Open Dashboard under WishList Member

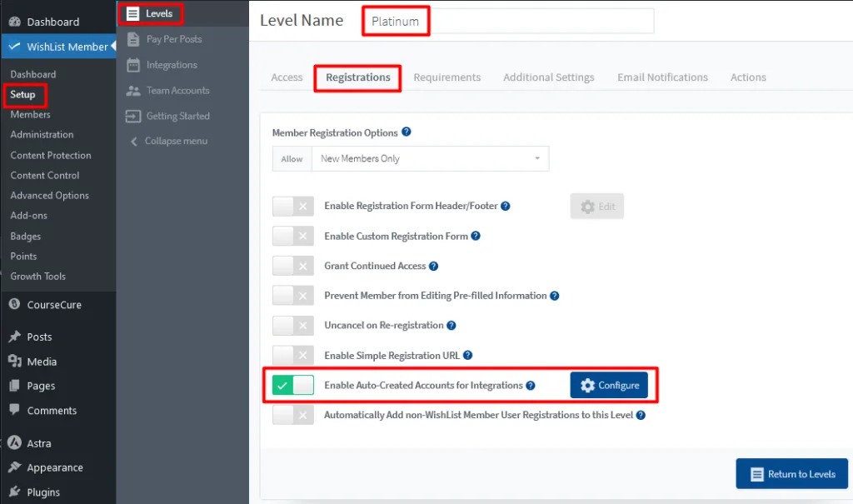point(33,74)
